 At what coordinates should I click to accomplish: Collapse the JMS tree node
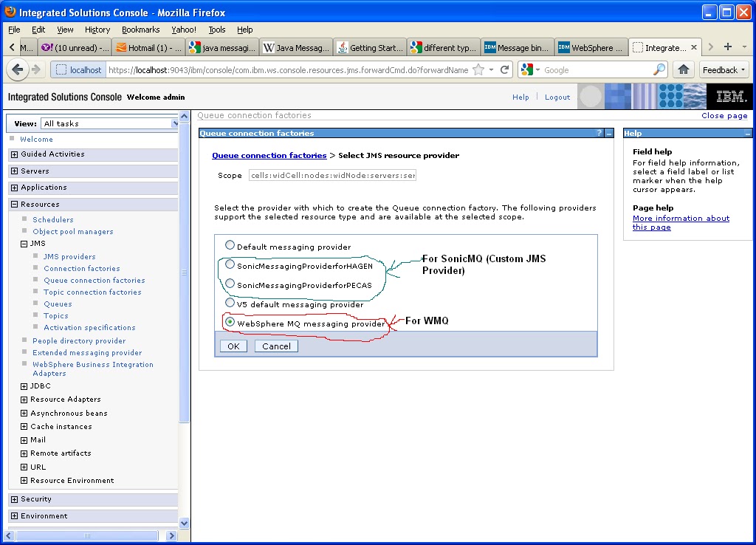24,244
